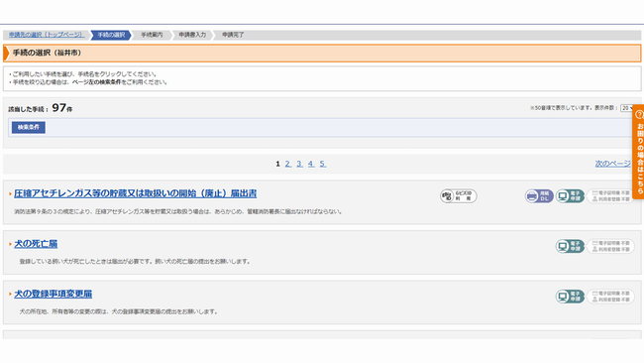Open 申請先の選択（トップページ） breadcrumb link
644x363 pixels.
pyautogui.click(x=47, y=35)
